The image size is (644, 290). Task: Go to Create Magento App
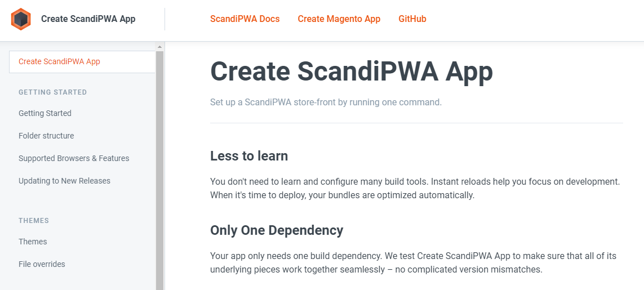[339, 19]
